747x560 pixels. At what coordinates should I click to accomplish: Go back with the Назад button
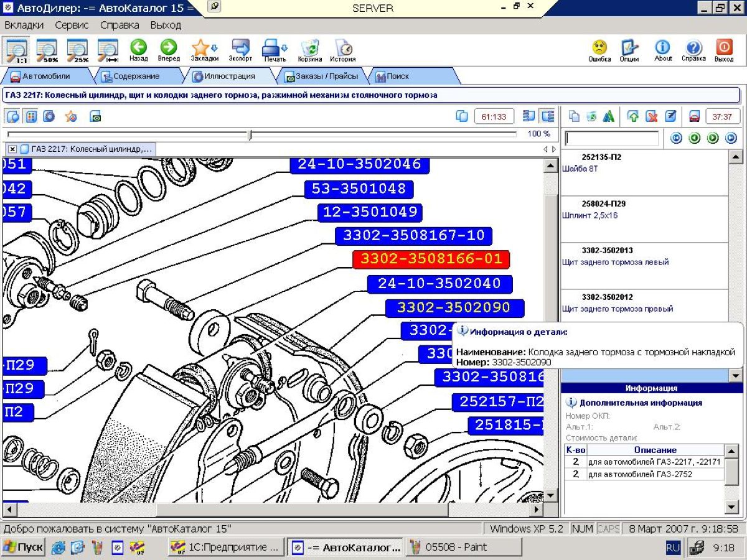[x=138, y=50]
